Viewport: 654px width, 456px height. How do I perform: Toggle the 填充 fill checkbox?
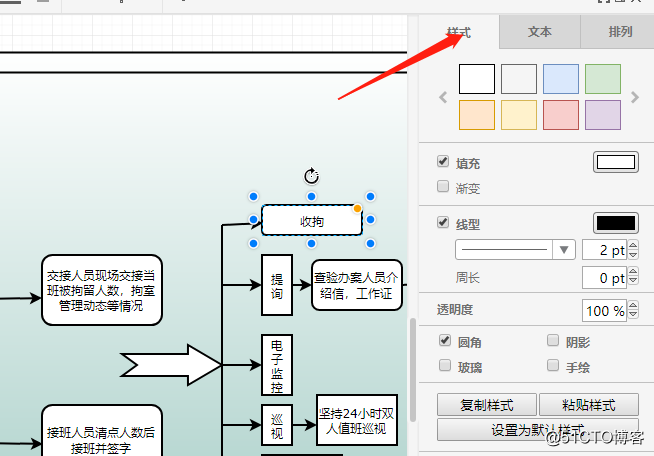(x=443, y=161)
